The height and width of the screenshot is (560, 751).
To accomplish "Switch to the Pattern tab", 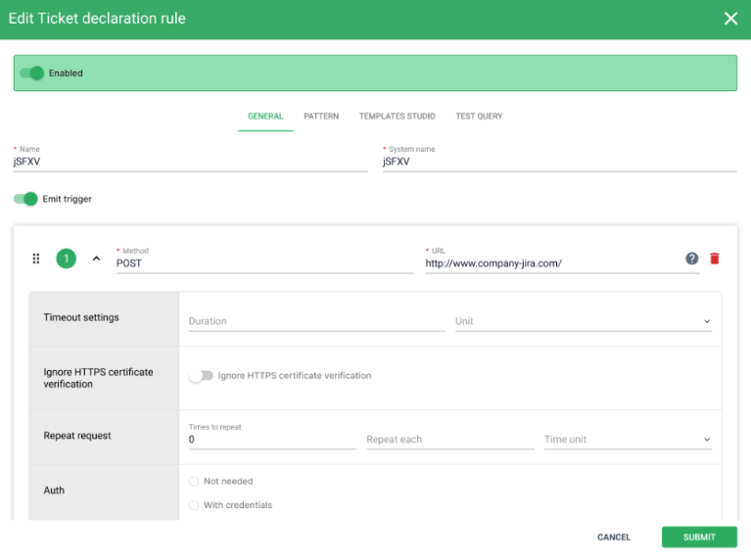I will click(321, 117).
